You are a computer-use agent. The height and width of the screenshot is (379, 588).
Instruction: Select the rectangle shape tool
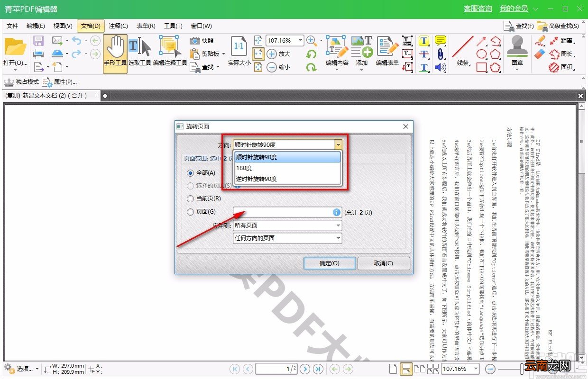pyautogui.click(x=482, y=67)
